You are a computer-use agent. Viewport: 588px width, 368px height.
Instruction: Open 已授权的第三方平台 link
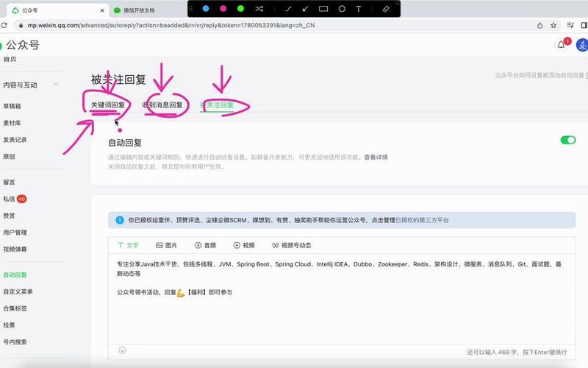422,220
